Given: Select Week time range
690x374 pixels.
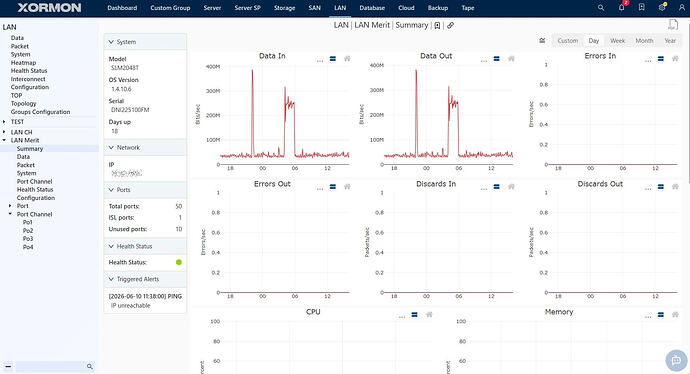Looking at the screenshot, I should tap(617, 40).
